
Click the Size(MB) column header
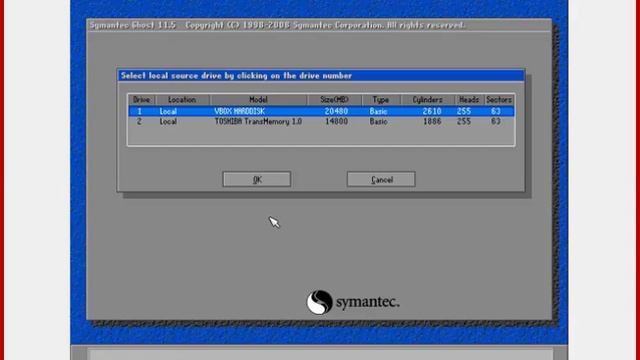(x=334, y=100)
